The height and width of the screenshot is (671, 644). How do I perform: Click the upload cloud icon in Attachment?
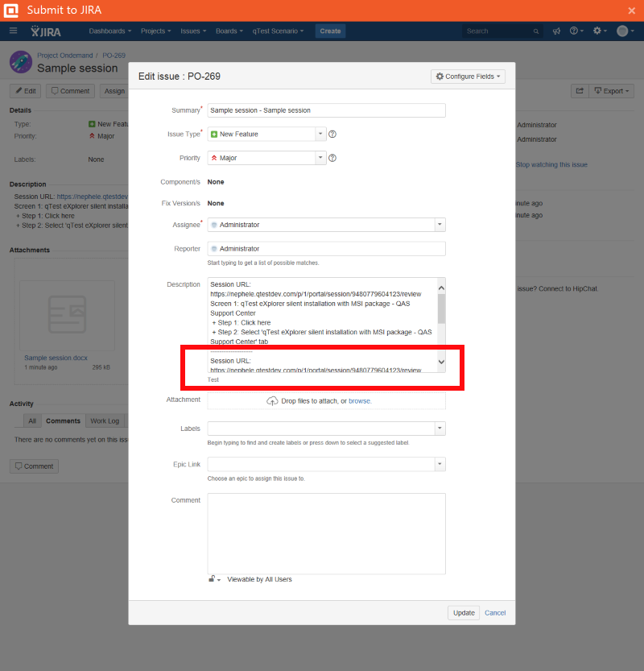point(272,401)
